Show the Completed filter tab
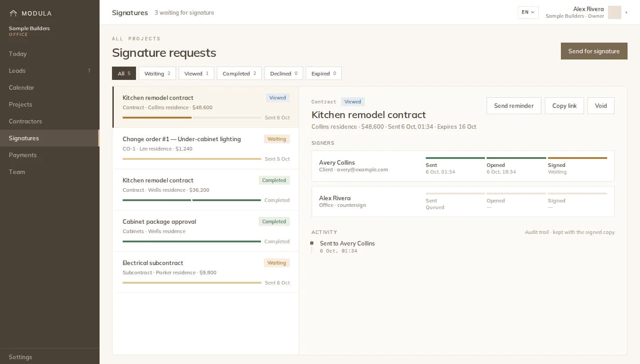The height and width of the screenshot is (364, 640). (240, 73)
